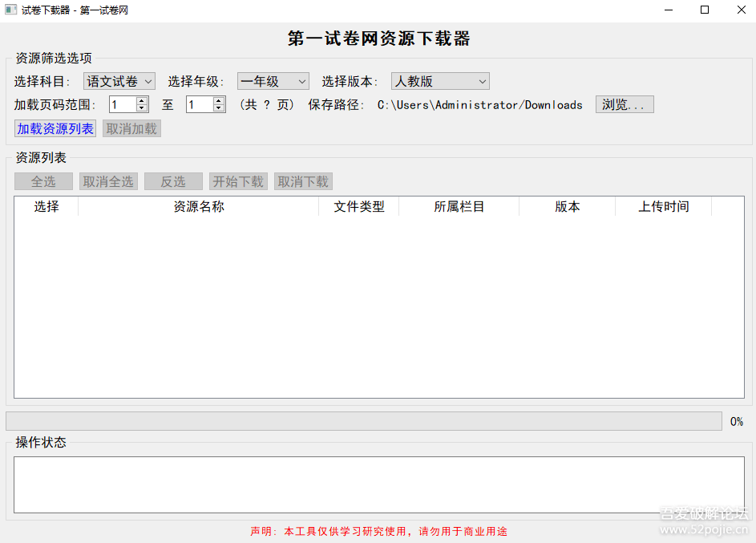The height and width of the screenshot is (543, 756).
Task: Minimize the 试卷下载器 window
Action: point(669,10)
